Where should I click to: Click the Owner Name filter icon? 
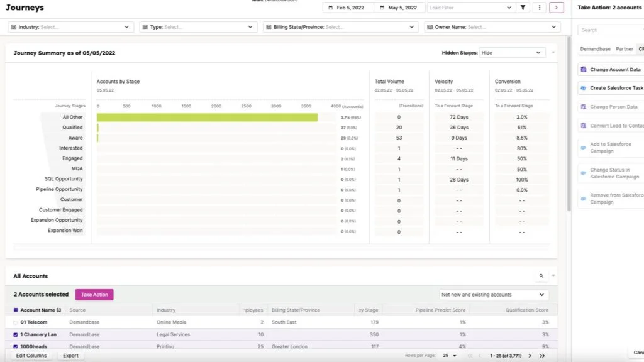pyautogui.click(x=430, y=27)
